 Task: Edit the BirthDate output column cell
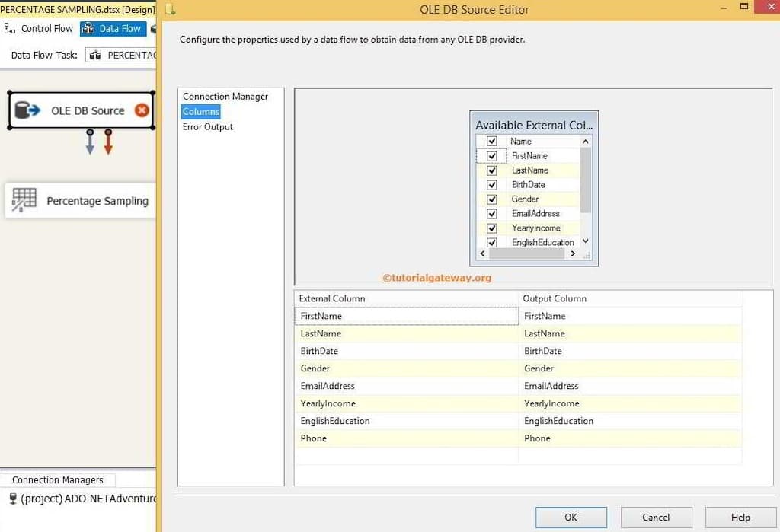coord(631,351)
